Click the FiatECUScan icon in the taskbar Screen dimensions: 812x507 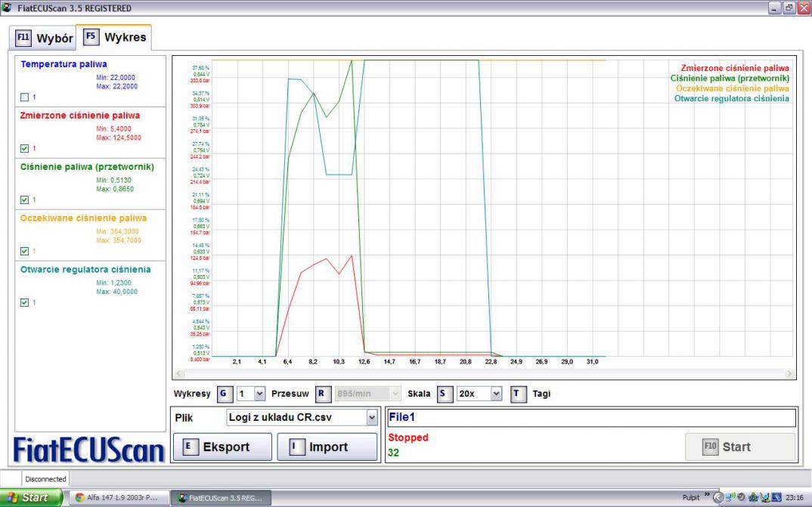point(182,498)
